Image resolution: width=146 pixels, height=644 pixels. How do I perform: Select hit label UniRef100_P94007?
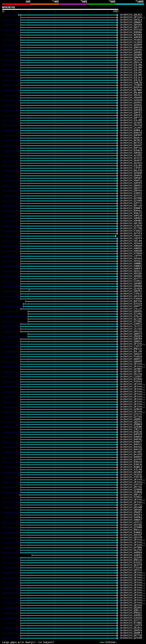click(x=131, y=236)
